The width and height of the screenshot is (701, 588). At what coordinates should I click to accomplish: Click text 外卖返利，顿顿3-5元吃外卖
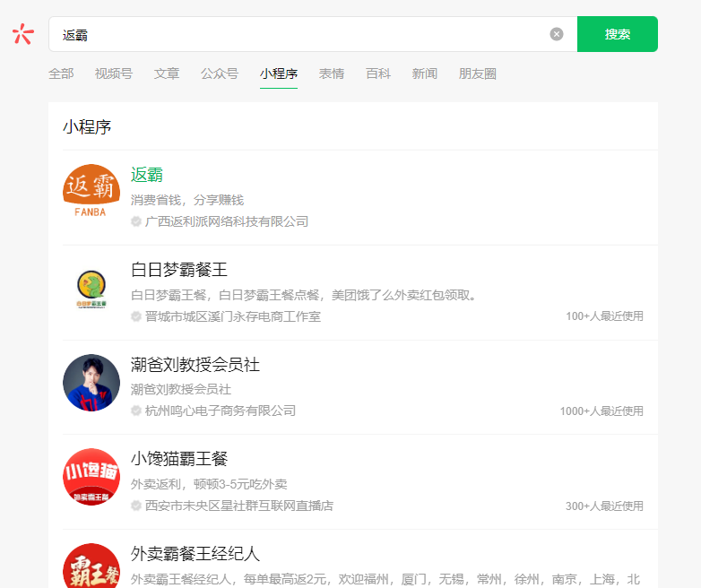click(209, 484)
